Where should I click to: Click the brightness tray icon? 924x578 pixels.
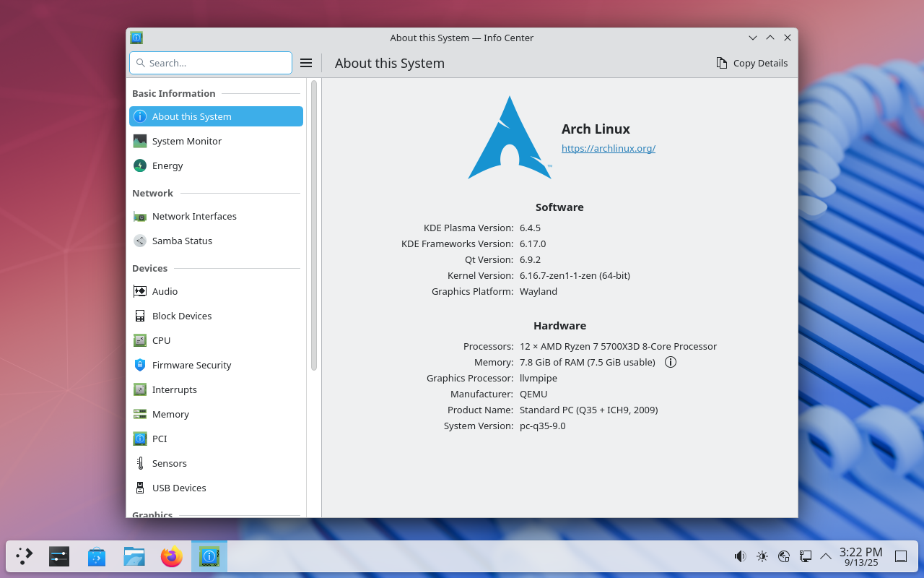pos(762,556)
